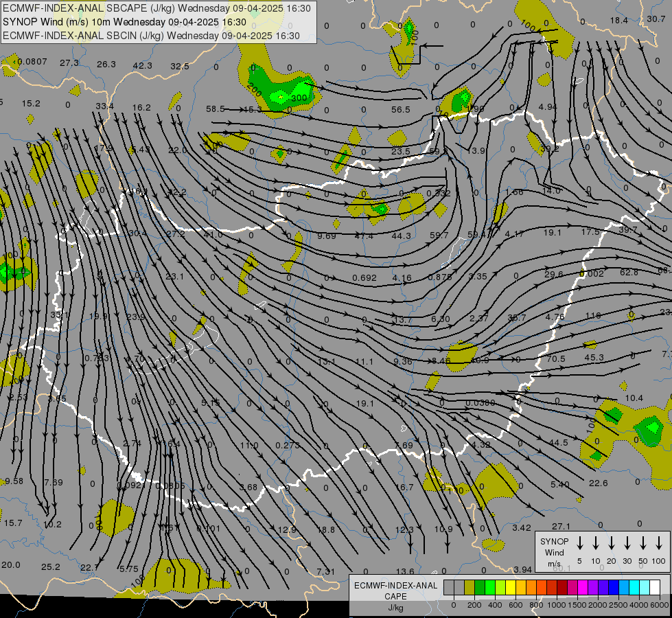
Task: Click the map value 27.1
Action: (x=561, y=526)
